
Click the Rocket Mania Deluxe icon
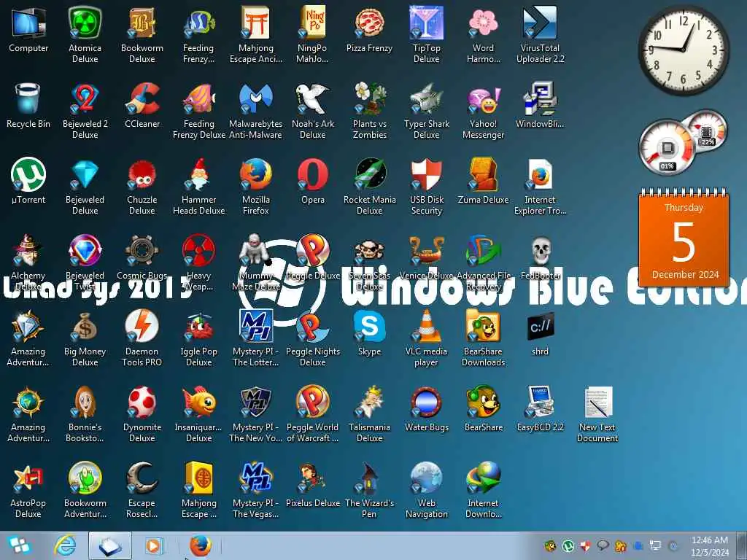click(x=369, y=174)
